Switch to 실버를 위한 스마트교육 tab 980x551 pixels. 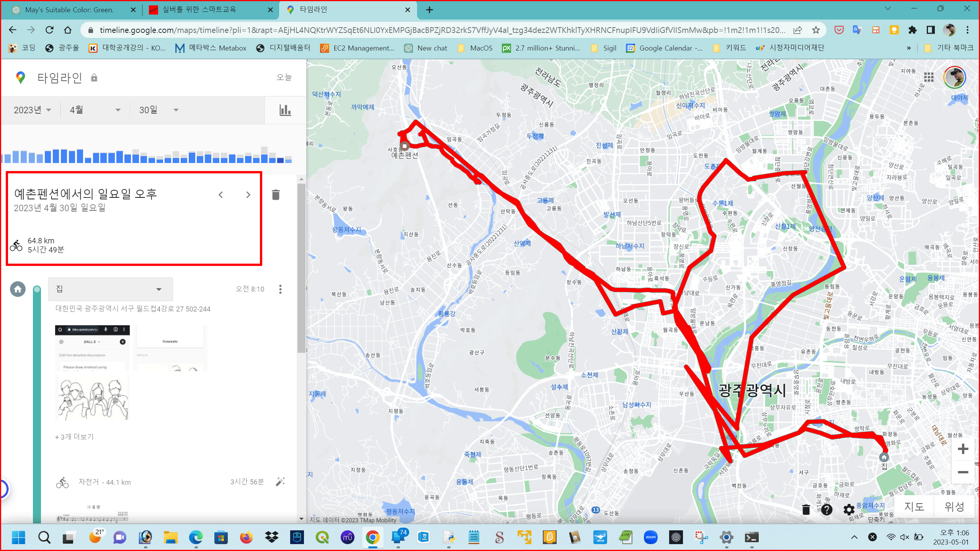[x=199, y=10]
